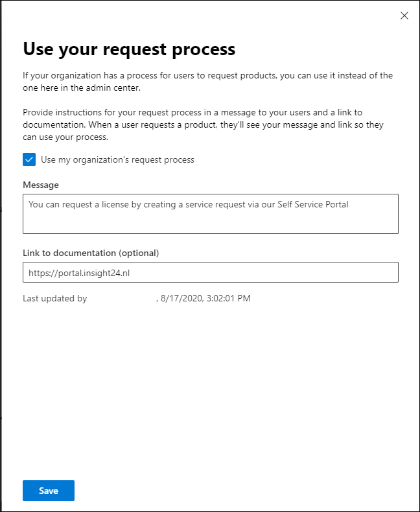Focus the Message text box

pos(211,214)
